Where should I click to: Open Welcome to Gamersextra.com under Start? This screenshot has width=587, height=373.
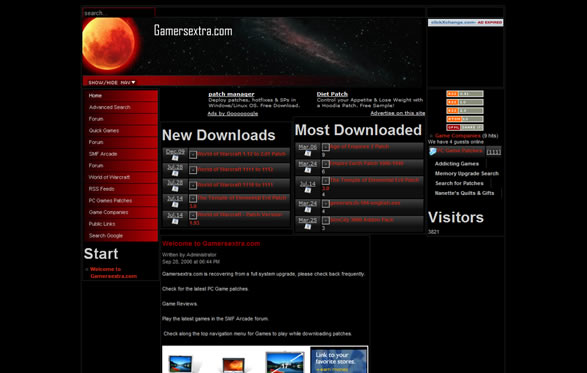point(113,273)
